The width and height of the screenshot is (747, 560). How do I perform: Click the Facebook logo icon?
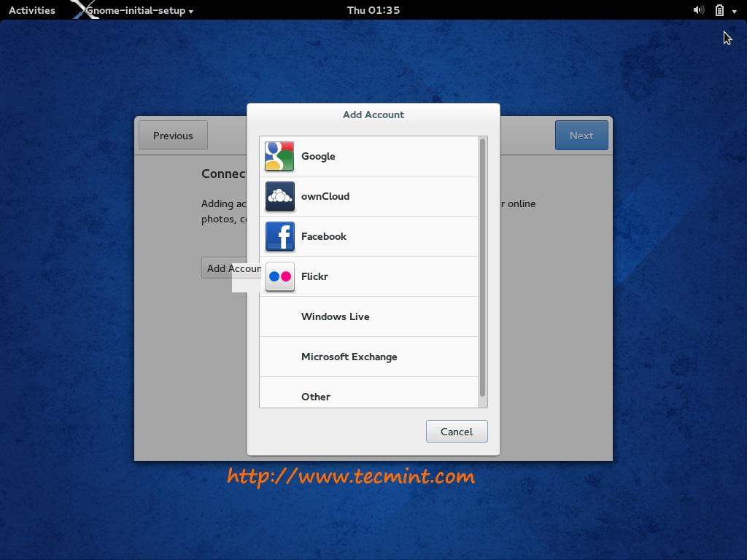point(279,236)
